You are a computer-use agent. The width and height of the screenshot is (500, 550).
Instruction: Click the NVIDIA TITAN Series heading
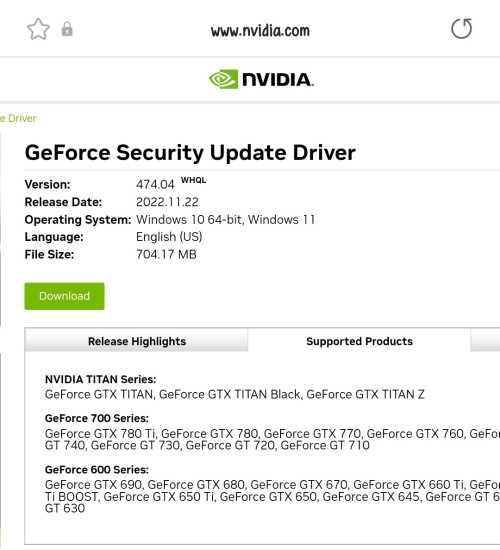(100, 379)
